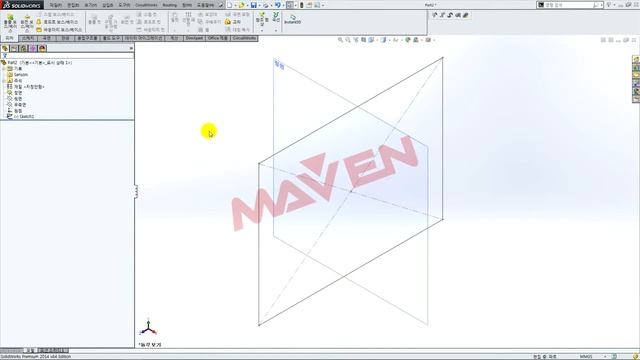Expand the 기록 (History) folder
640x360 pixels.
coord(4,69)
